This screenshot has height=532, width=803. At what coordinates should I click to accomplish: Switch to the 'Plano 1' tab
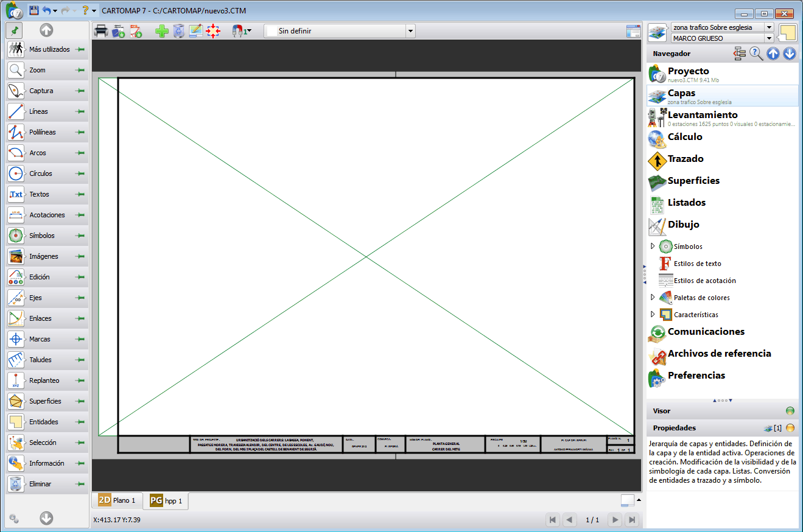click(x=117, y=500)
